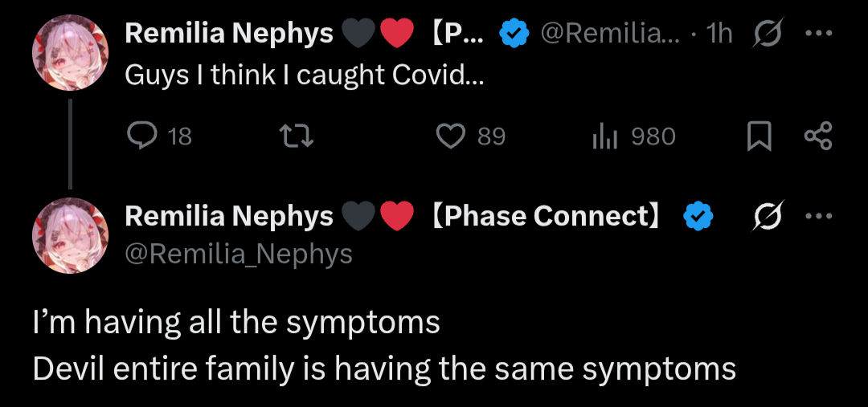This screenshot has width=868, height=407.
Task: Open the 'Guys I think I caught Covid' tweet
Action: (x=305, y=76)
